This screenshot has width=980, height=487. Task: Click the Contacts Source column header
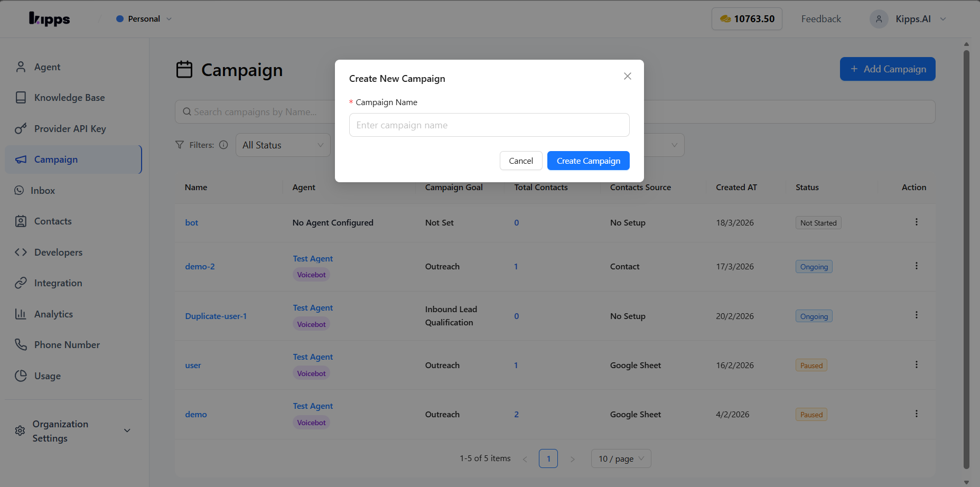[x=640, y=187]
